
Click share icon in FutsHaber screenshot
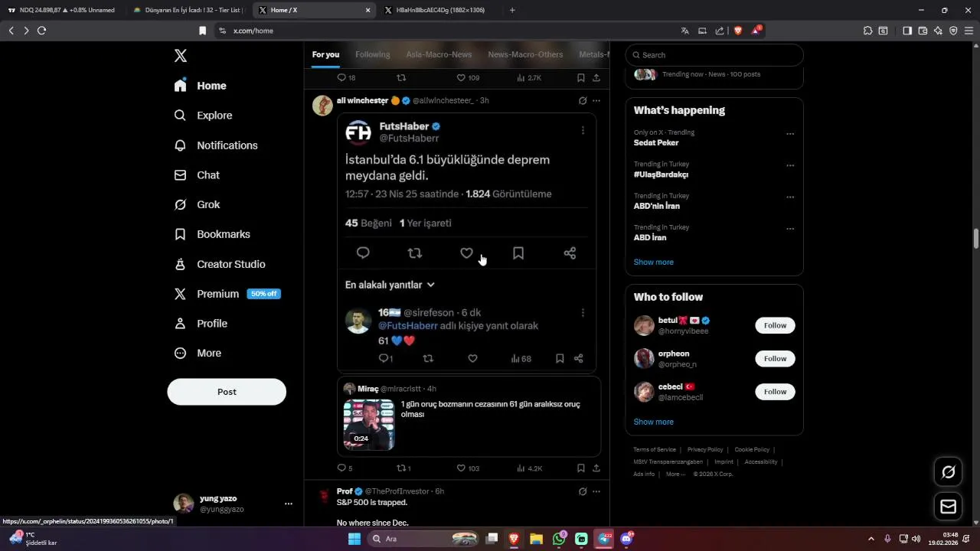coord(570,253)
